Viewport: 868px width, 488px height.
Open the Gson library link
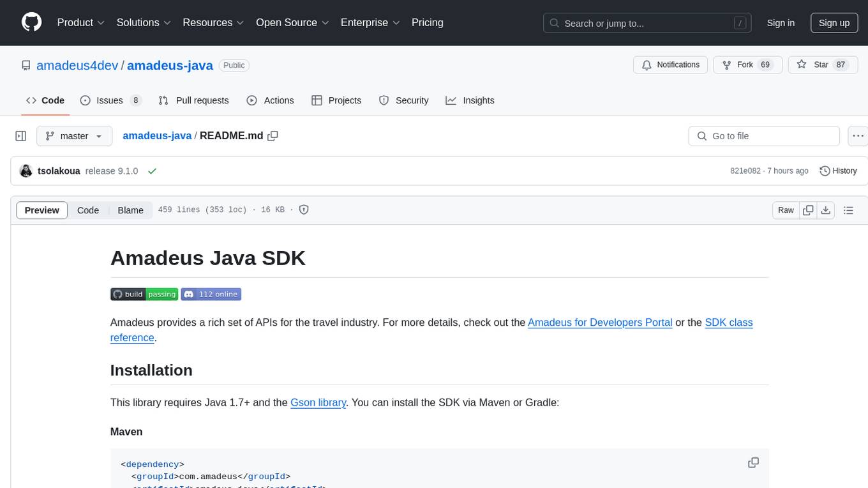[x=318, y=402]
